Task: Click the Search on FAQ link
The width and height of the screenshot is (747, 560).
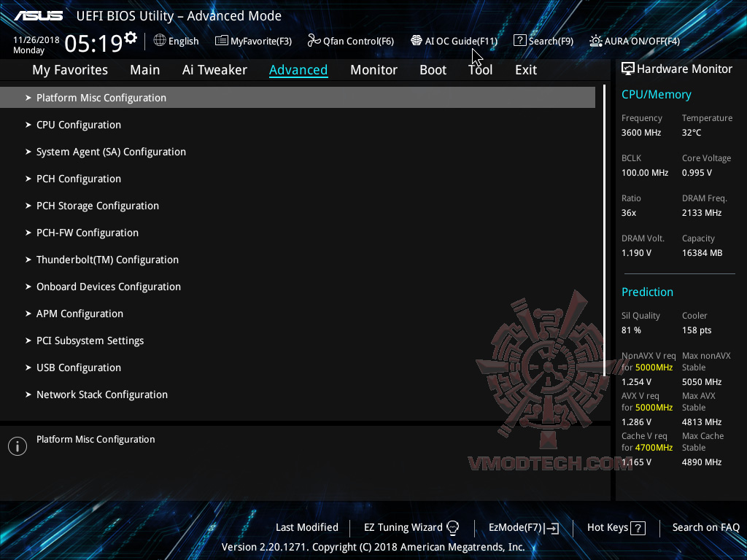Action: pos(706,528)
